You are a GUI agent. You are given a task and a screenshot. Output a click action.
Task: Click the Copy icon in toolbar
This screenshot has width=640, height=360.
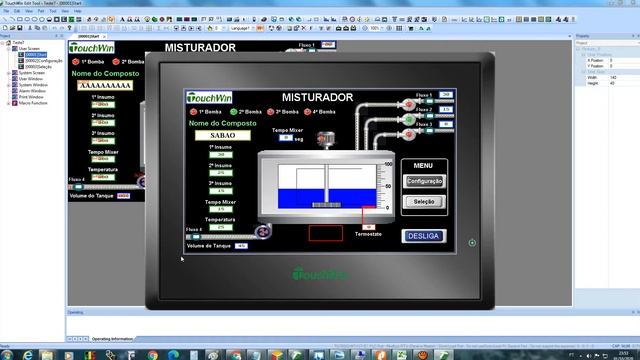coord(37,28)
